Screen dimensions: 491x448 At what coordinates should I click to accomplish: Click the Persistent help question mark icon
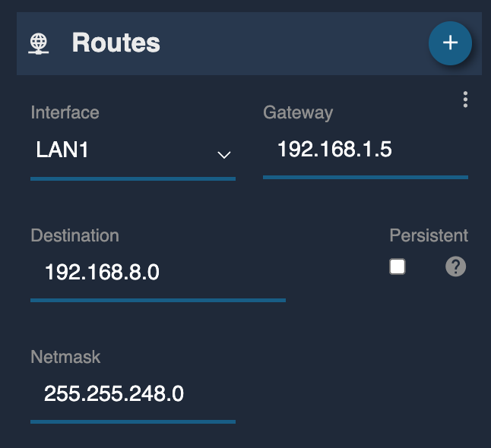(455, 267)
